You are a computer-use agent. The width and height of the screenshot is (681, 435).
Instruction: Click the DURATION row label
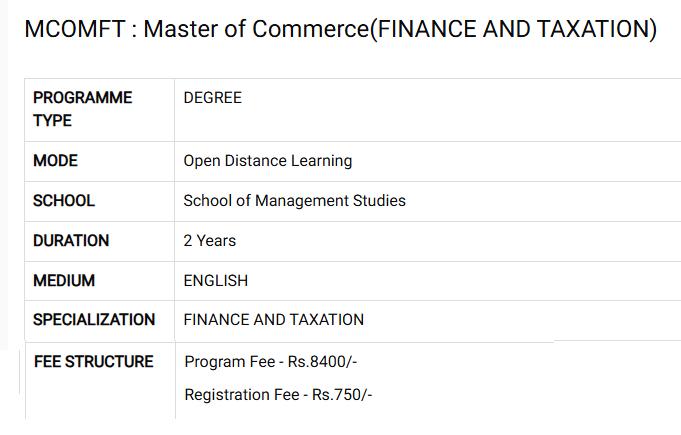pyautogui.click(x=71, y=240)
